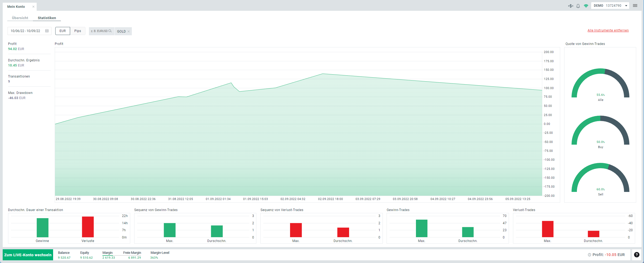The width and height of the screenshot is (644, 263).
Task: Click the Sell win-rate gauge
Action: [x=600, y=178]
